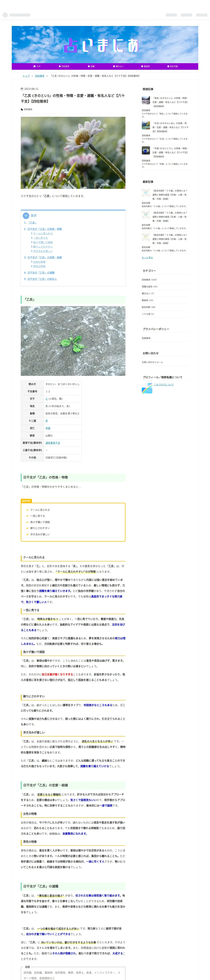Click the tag icon before the 四柱推命 article tag
Screen dimensions: 210x980
click(x=22, y=110)
